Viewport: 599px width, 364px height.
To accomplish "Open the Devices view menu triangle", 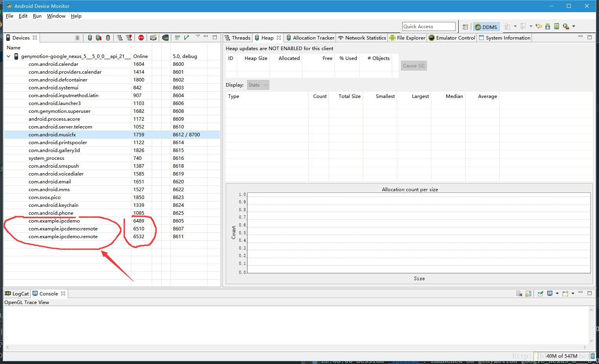I will pos(198,36).
